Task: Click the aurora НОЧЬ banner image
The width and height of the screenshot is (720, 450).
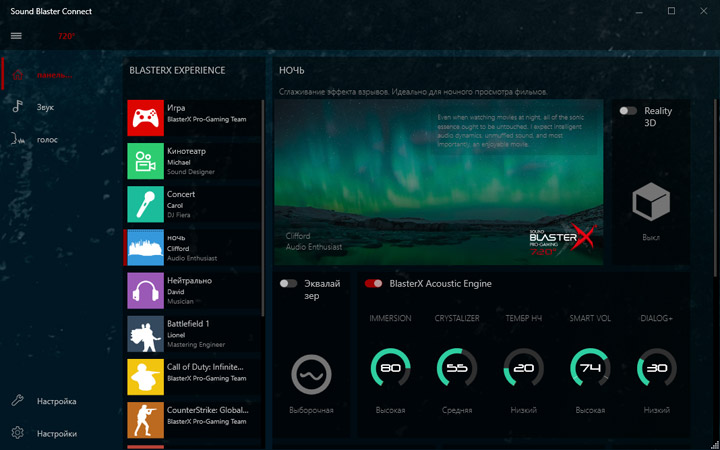Action: point(439,182)
